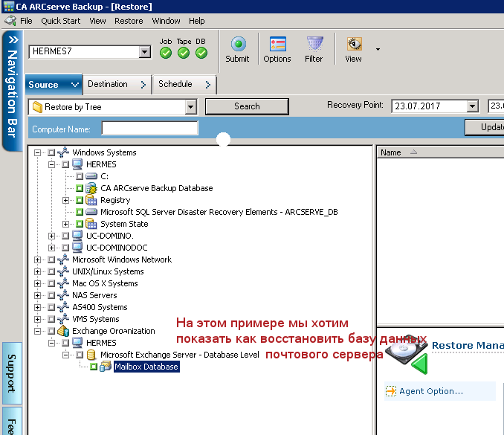
Task: Open the Agent Option link
Action: pos(430,391)
